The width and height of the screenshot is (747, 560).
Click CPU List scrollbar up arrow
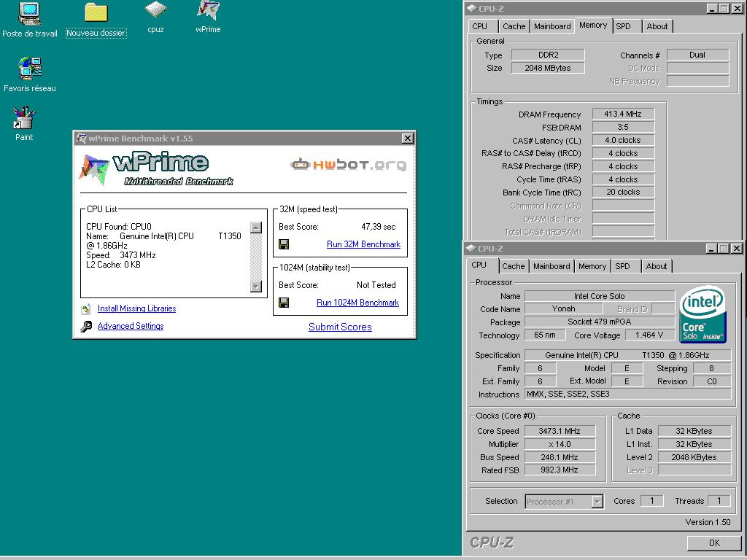pos(256,227)
